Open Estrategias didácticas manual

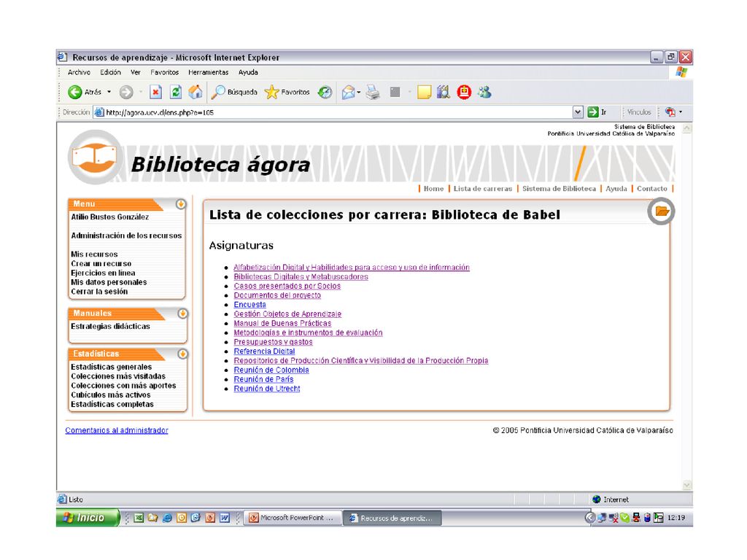111,327
